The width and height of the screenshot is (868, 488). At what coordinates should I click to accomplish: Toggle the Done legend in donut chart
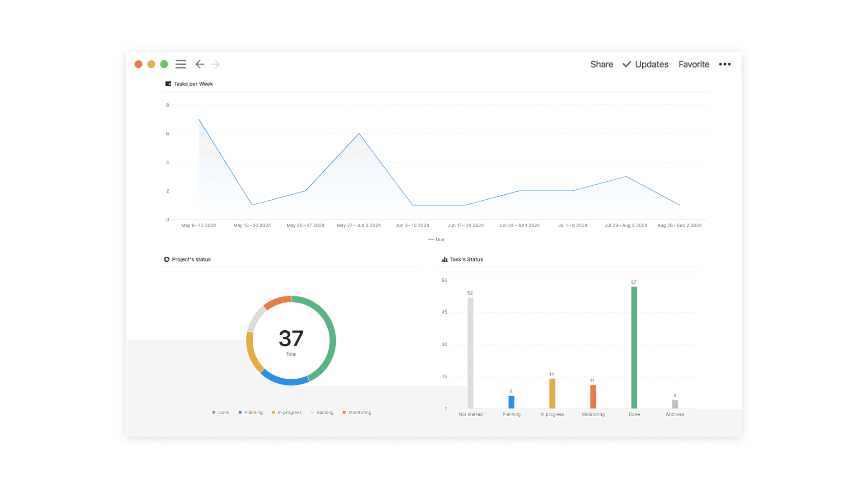[x=221, y=413]
